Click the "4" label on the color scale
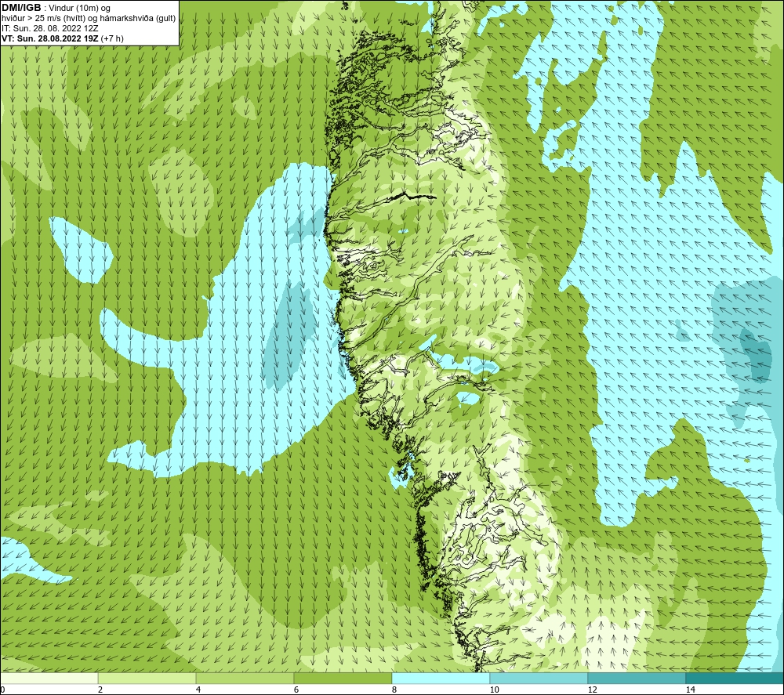The height and width of the screenshot is (695, 784). pyautogui.click(x=198, y=690)
